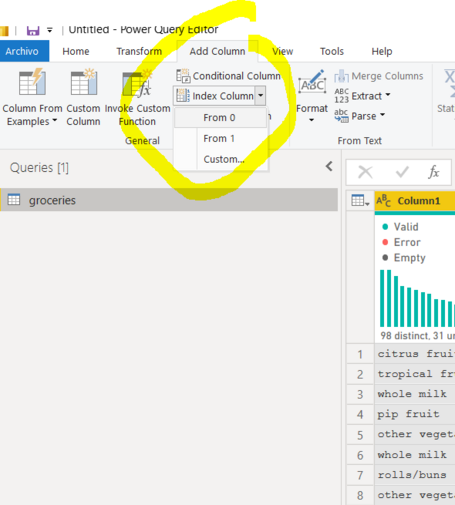This screenshot has width=455, height=505.
Task: Open the Archivo file tab
Action: click(24, 51)
